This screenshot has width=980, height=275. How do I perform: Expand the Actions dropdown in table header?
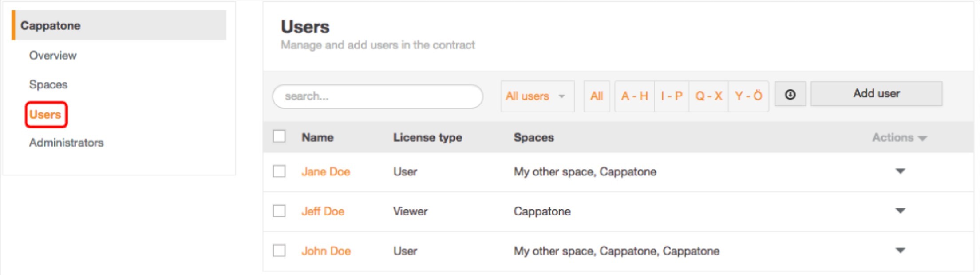click(x=899, y=138)
